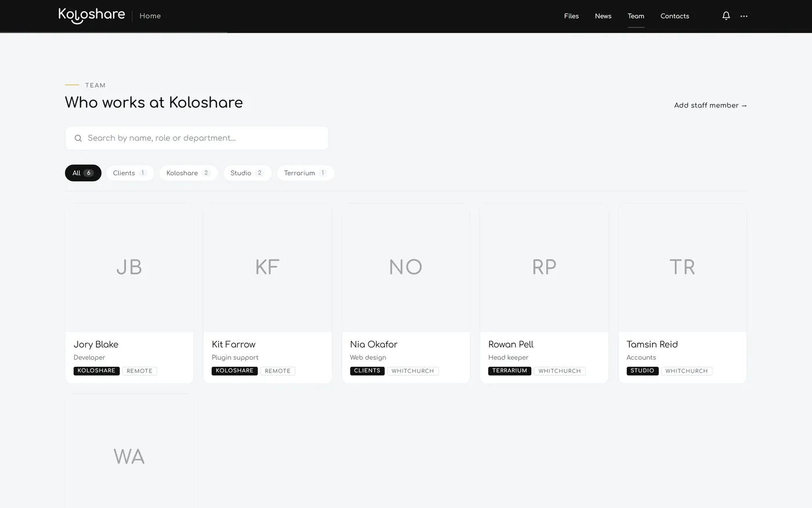The width and height of the screenshot is (812, 508).
Task: Select the Team menu item
Action: (636, 16)
